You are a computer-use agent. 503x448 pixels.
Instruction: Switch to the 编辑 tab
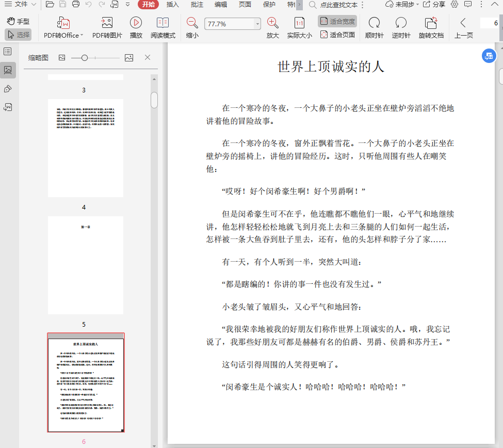(x=221, y=5)
